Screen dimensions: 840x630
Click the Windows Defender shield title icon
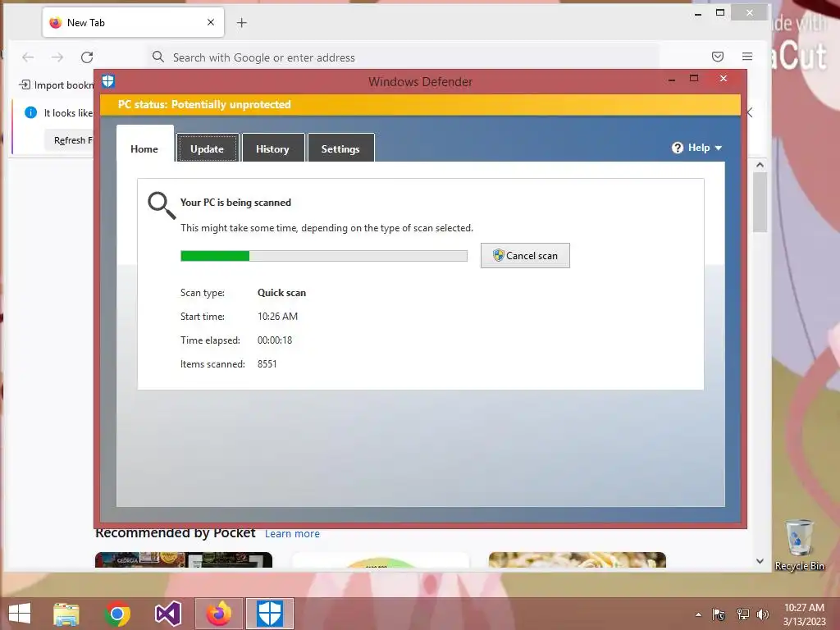click(x=108, y=81)
